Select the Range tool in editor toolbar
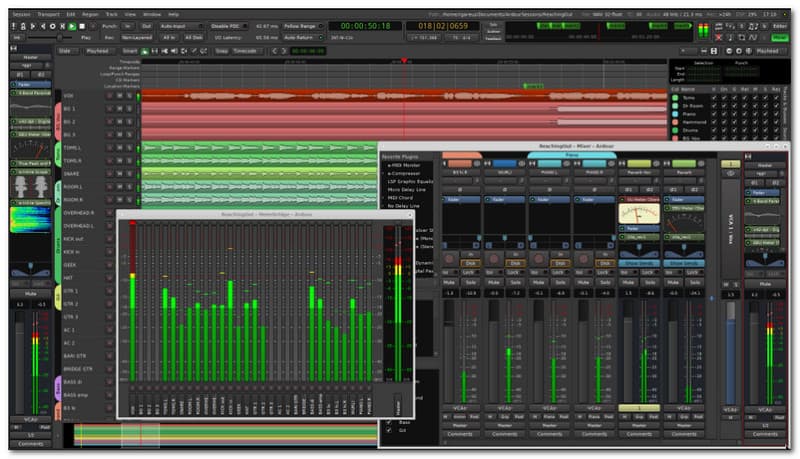800x459 pixels. [155, 51]
